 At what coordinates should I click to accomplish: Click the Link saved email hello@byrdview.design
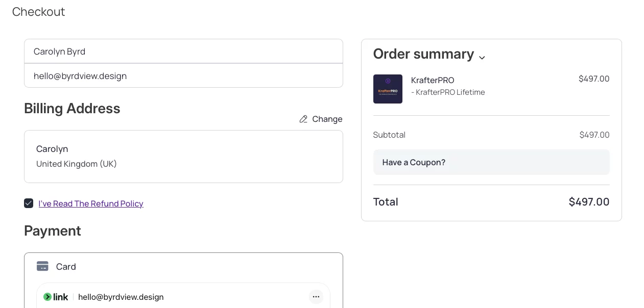point(121,297)
